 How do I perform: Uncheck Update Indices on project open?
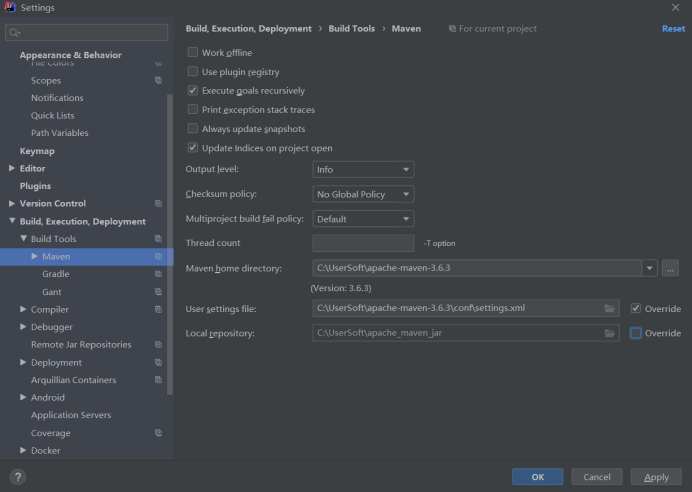pos(193,147)
